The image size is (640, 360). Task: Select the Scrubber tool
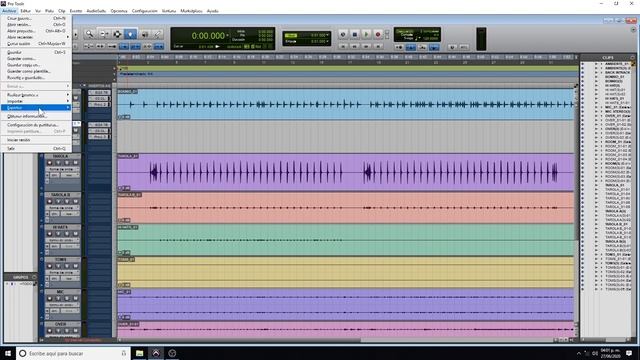[144, 34]
